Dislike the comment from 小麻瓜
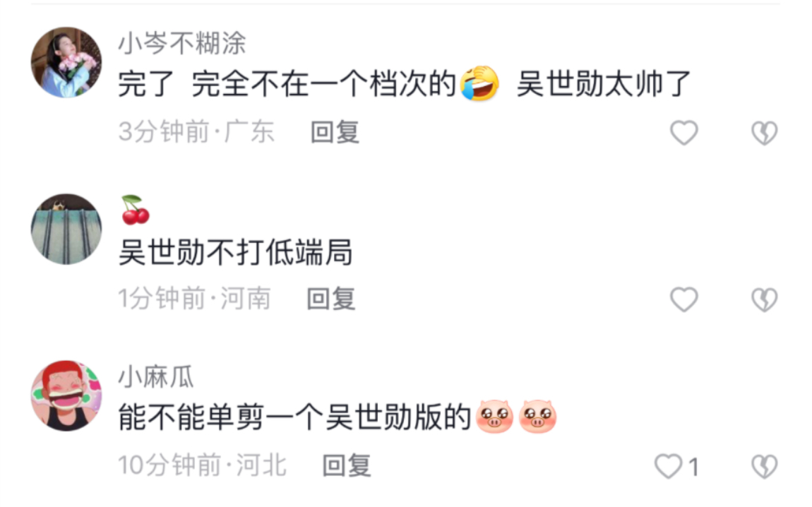This screenshot has width=812, height=507. pyautogui.click(x=765, y=466)
